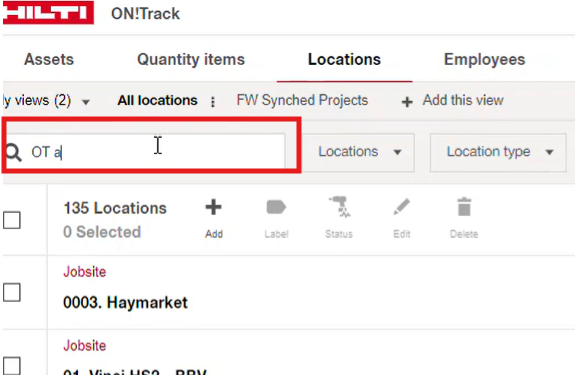This screenshot has width=575, height=375.
Task: Click the Status drill icon
Action: (339, 207)
